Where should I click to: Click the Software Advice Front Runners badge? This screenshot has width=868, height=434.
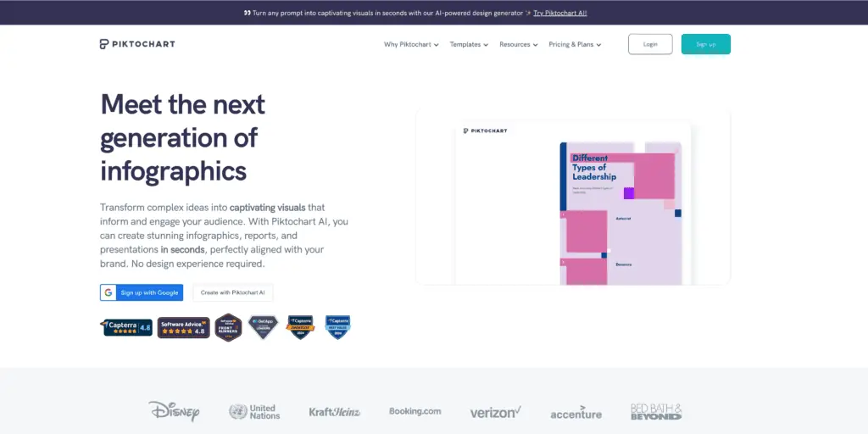click(x=228, y=327)
